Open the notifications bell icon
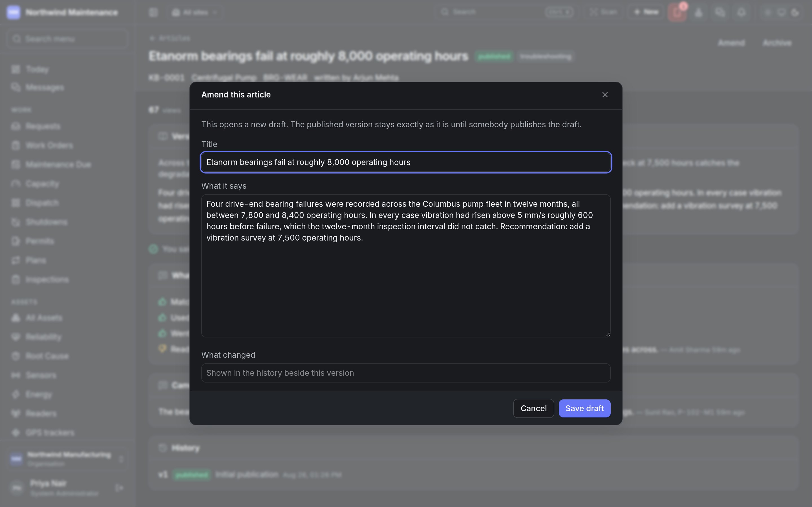The width and height of the screenshot is (812, 507). [741, 12]
